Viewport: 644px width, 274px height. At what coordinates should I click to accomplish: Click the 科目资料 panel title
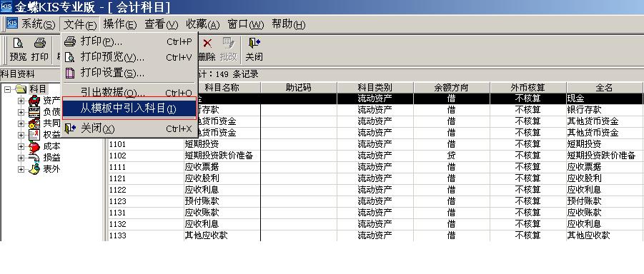[18, 74]
